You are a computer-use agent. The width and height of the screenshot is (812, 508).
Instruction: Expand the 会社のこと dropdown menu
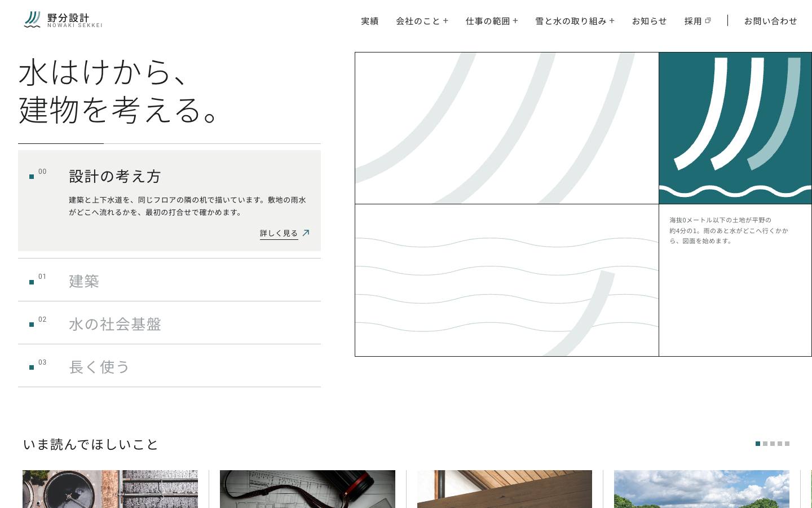pyautogui.click(x=422, y=21)
